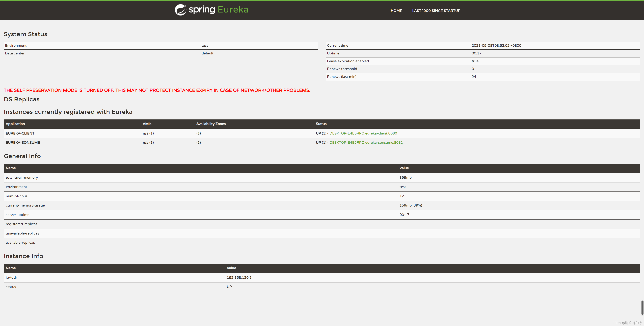The width and height of the screenshot is (644, 326).
Task: Select the EUREKA-SONSUME application name
Action: click(x=23, y=142)
